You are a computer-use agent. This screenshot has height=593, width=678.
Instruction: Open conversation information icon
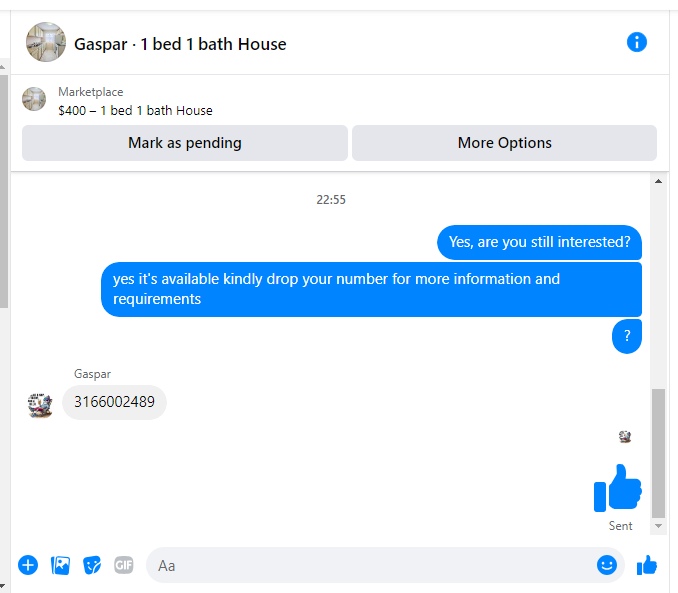click(x=636, y=42)
